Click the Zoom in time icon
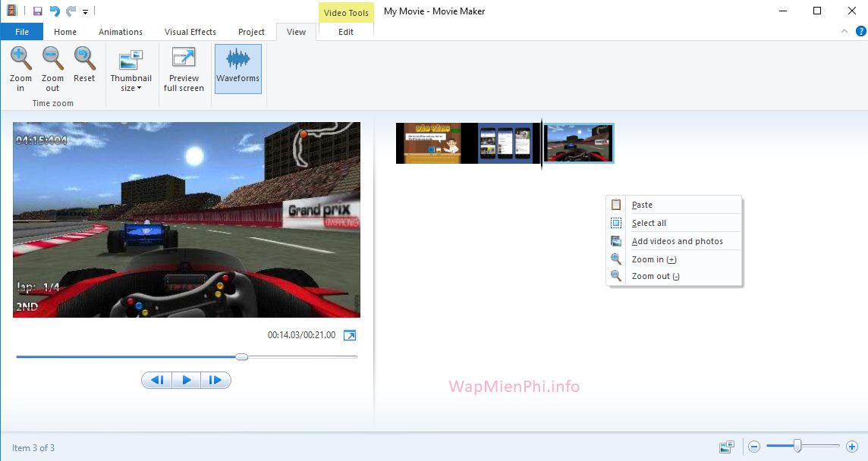This screenshot has width=868, height=461. 20,69
